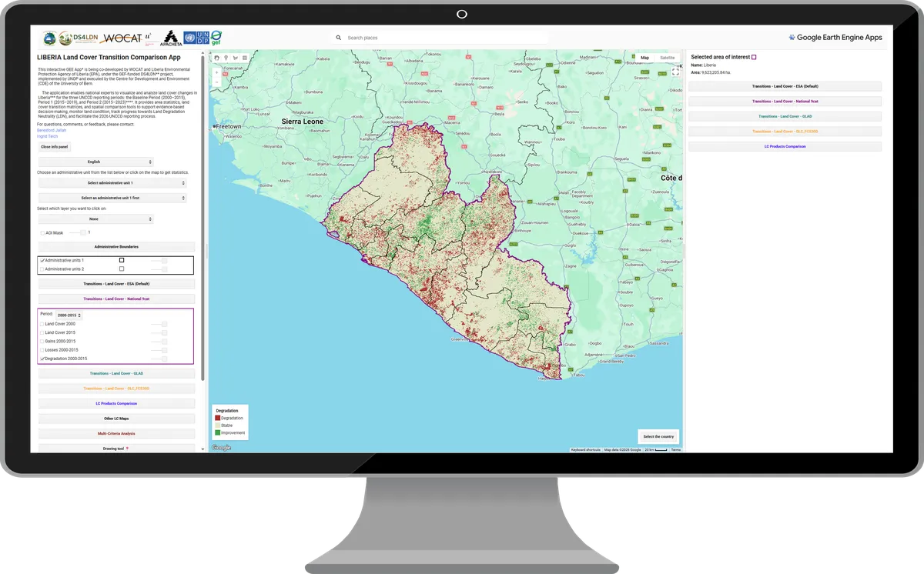
Task: Enable Gains 2000-2015 layer checkbox
Action: tap(42, 341)
